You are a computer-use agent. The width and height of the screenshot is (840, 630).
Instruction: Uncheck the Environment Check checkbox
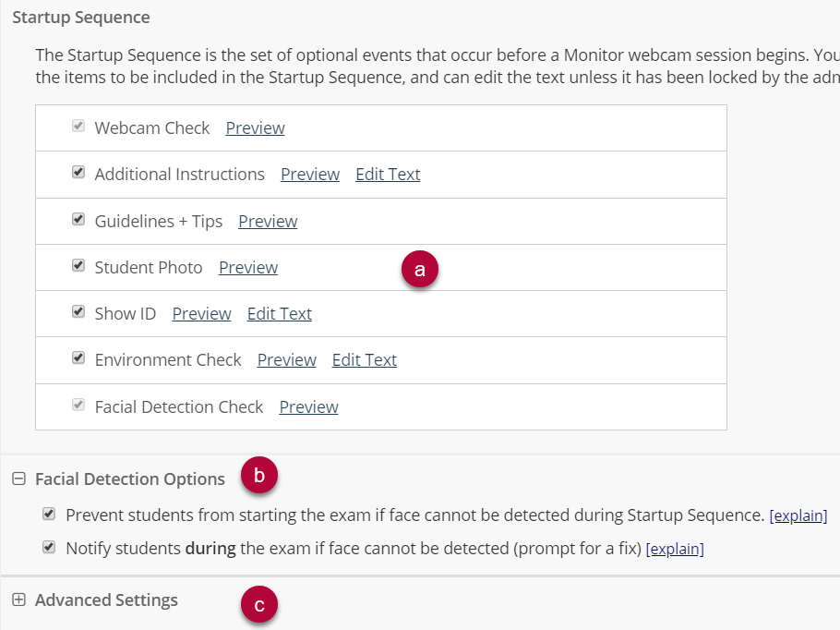point(78,357)
